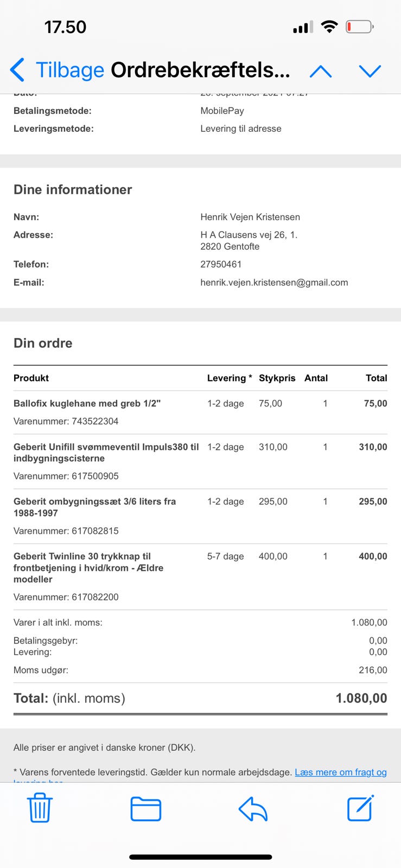The image size is (401, 868).
Task: Tap the email address henrik.vejen.kristensen@gmail.com
Action: 274,282
